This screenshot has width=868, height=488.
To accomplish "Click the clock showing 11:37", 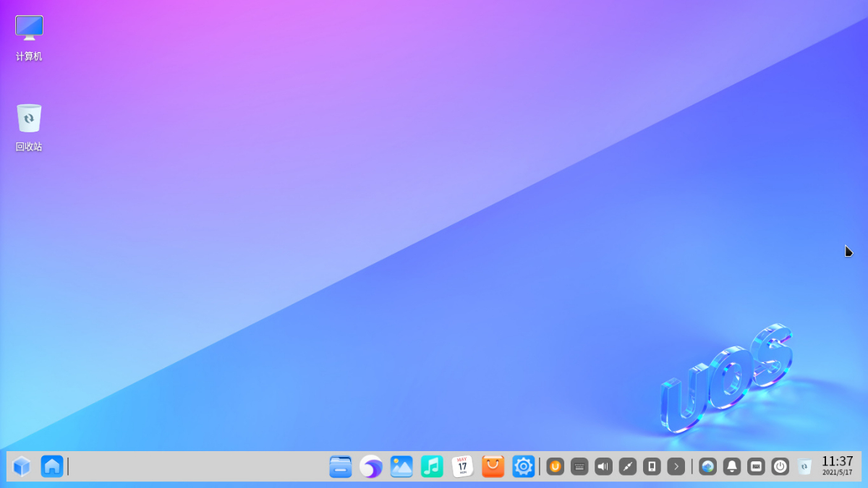I will [837, 461].
